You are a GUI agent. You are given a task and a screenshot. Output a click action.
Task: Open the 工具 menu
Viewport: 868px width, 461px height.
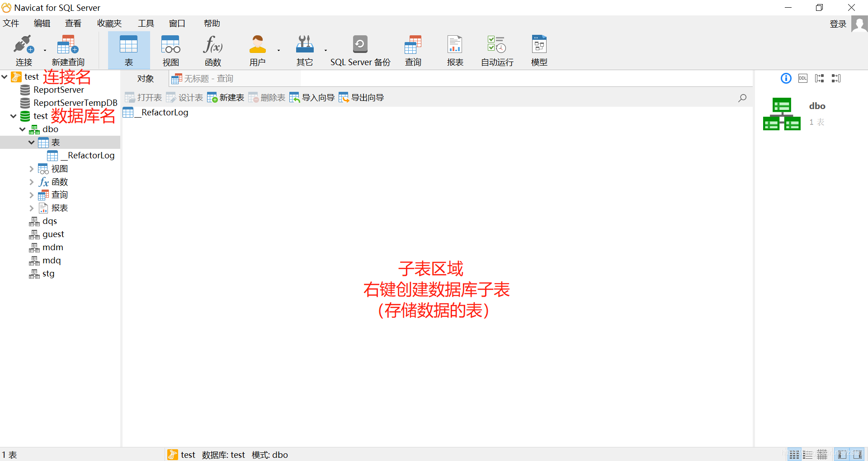click(x=146, y=23)
